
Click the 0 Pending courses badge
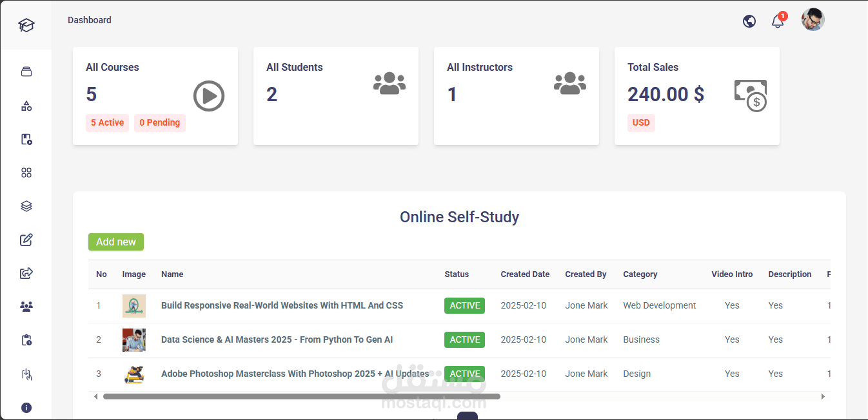pyautogui.click(x=160, y=123)
